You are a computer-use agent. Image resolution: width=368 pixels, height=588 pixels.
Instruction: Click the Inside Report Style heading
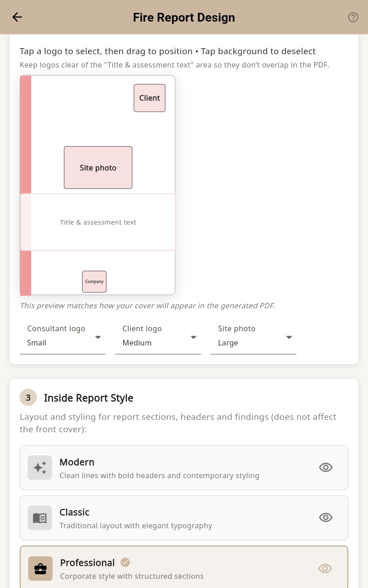pos(89,398)
